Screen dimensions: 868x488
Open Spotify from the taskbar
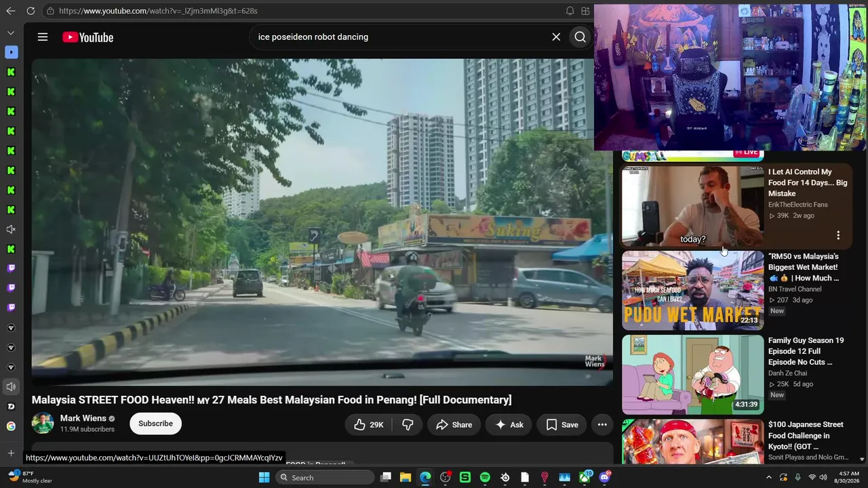[x=485, y=478]
